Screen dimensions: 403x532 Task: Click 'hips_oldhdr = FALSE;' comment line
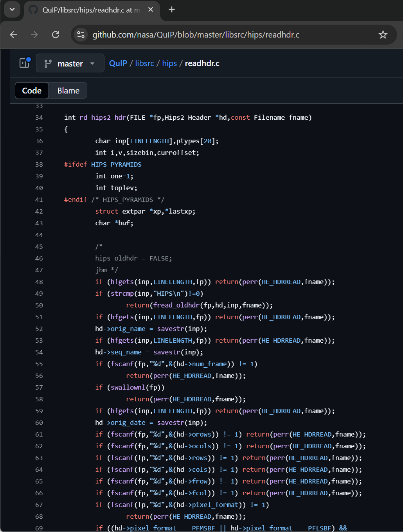point(133,258)
